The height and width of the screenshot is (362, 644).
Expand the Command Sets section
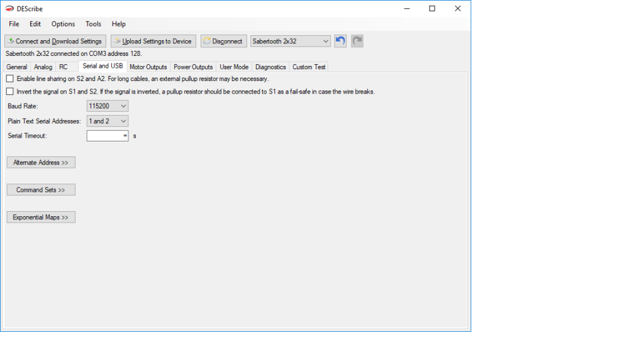[41, 190]
